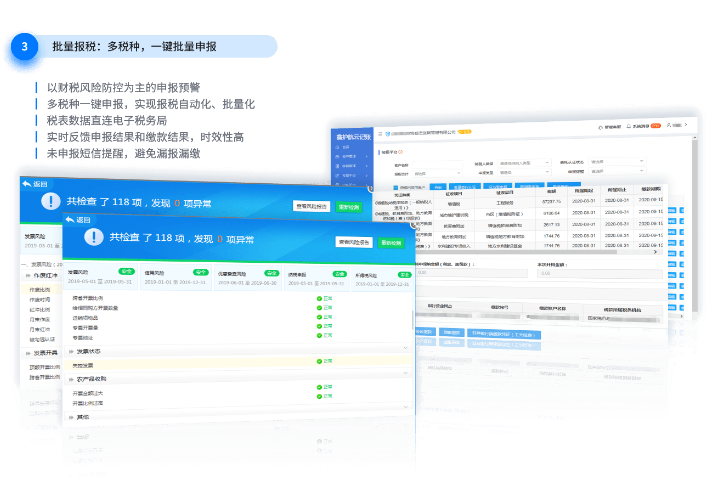Click the green 正常 status icon on the 失控发票 row
713x480 pixels.
pos(319,361)
